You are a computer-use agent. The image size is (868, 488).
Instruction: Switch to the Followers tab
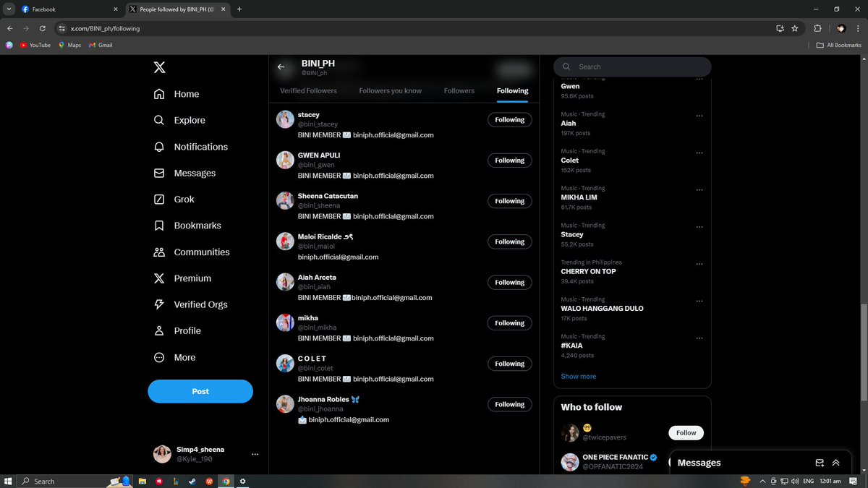tap(459, 90)
